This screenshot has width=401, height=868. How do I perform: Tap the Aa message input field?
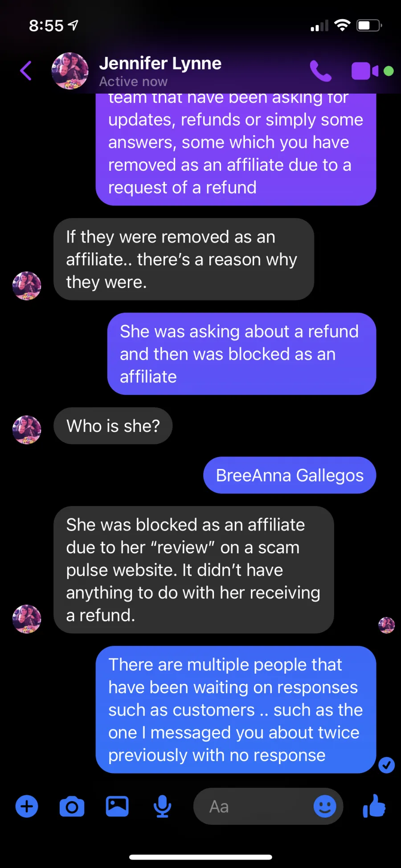[x=268, y=806]
